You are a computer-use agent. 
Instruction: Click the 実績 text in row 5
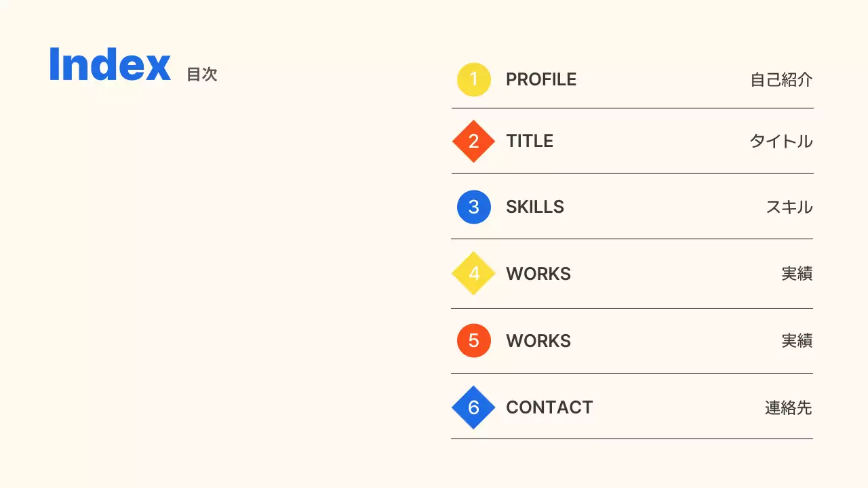[x=797, y=341]
